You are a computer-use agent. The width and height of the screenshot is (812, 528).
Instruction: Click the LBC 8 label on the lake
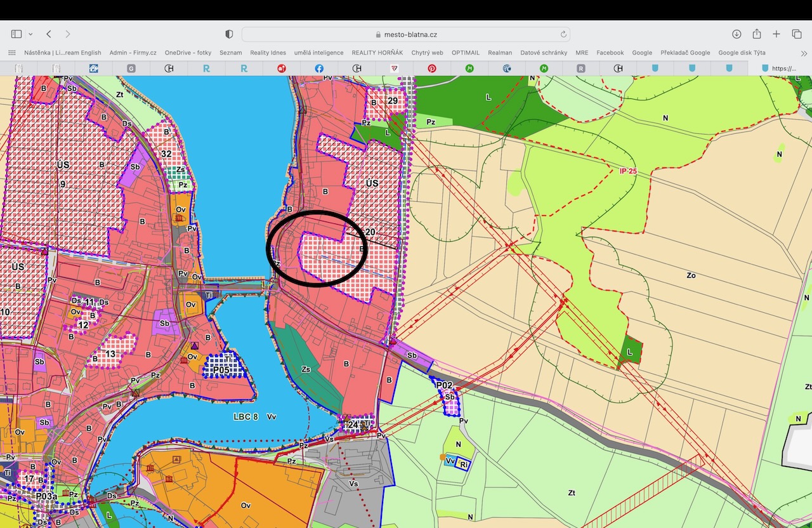246,417
